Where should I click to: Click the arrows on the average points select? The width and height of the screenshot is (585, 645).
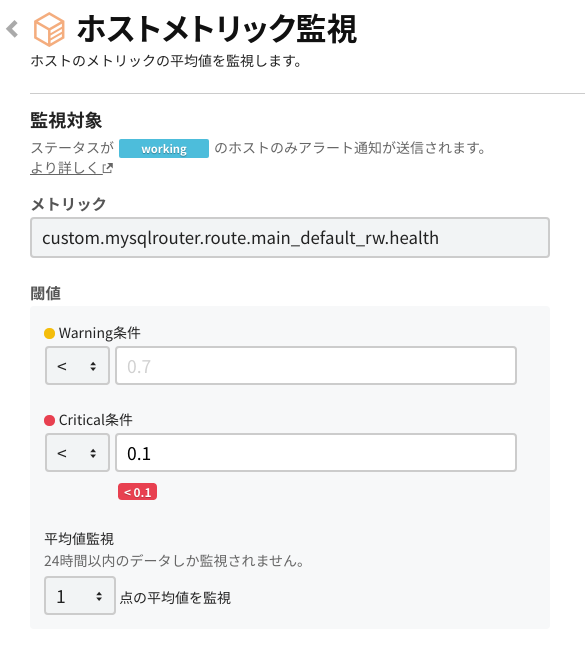pyautogui.click(x=99, y=596)
